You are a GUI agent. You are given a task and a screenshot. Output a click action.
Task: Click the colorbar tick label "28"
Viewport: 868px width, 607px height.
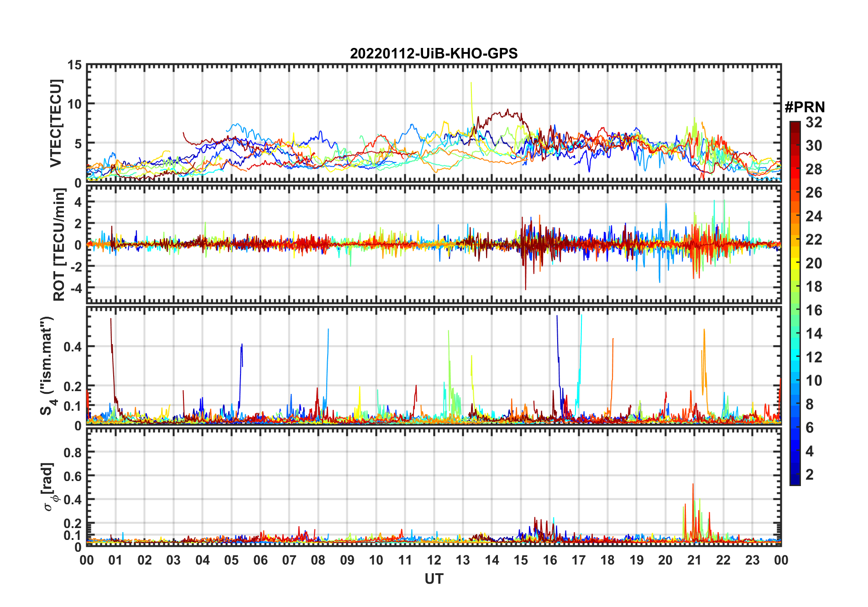[x=814, y=169]
